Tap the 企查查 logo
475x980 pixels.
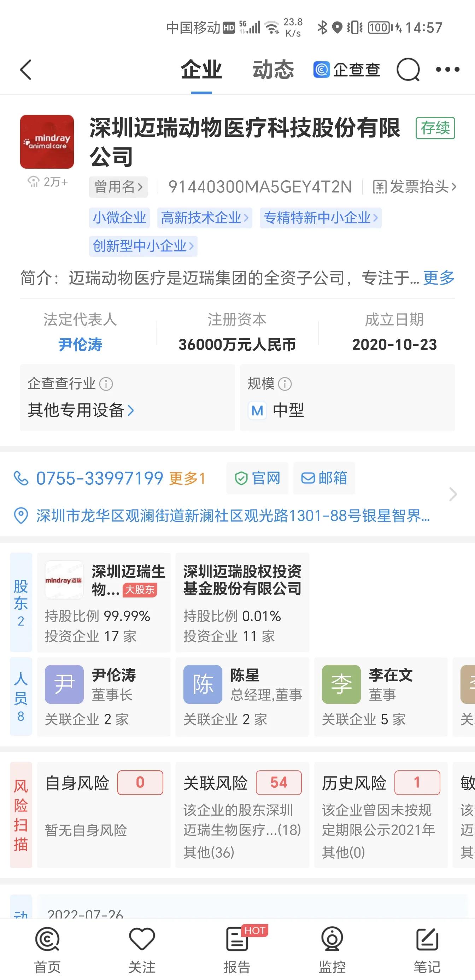coord(346,70)
